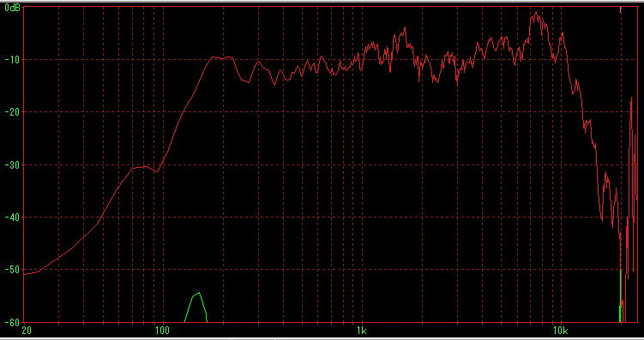Click the green distortion hump near 150 Hz
The height and width of the screenshot is (340, 644).
196,307
